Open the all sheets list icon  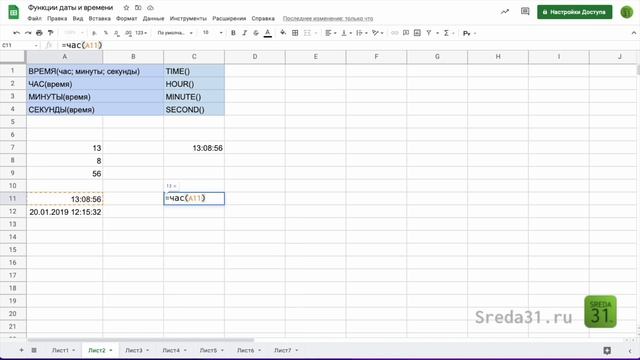(34, 350)
